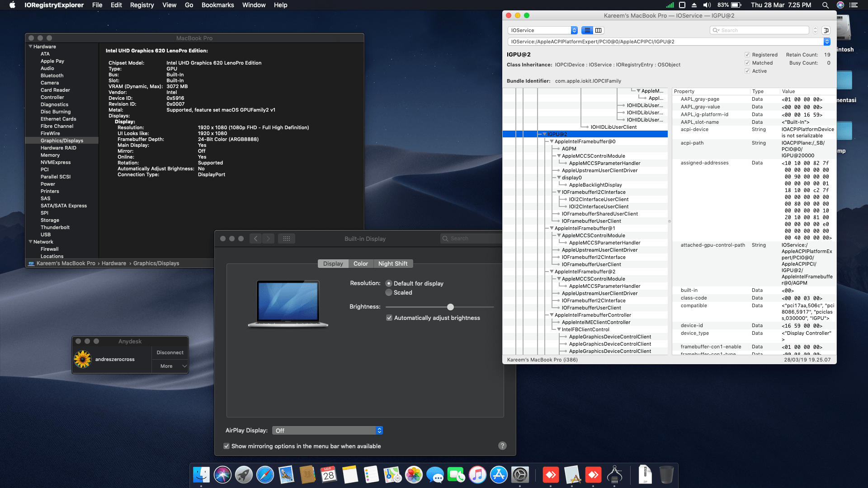Image resolution: width=868 pixels, height=488 pixels.
Task: Disable Automatically adjust brightness checkbox
Action: [389, 318]
